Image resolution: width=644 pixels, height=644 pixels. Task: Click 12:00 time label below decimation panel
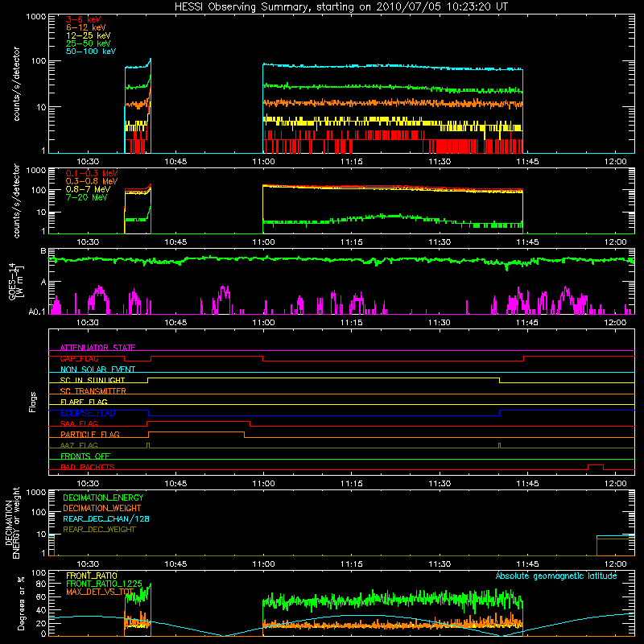615,564
